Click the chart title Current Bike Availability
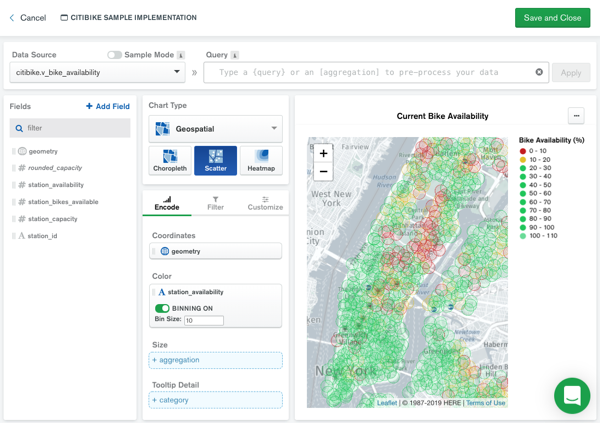 [x=442, y=116]
